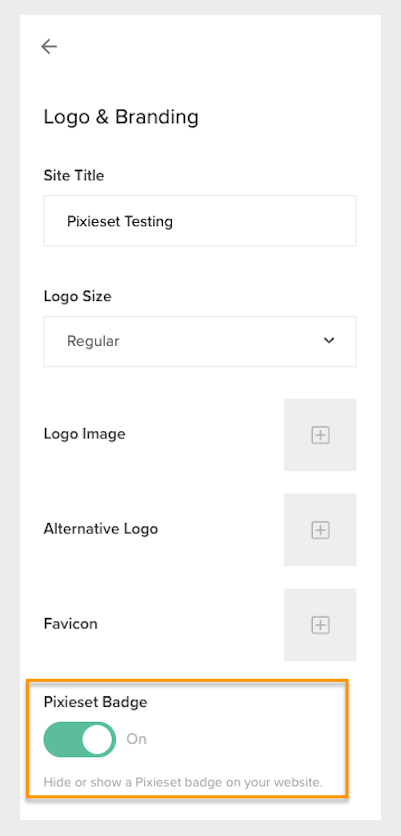The image size is (401, 836).
Task: Disable the Pixieset Badge toggle
Action: click(79, 739)
